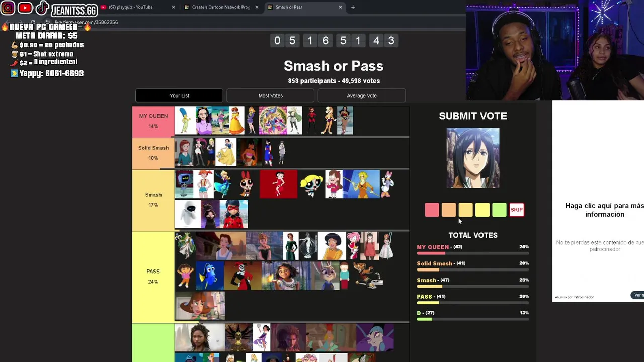The height and width of the screenshot is (362, 644).
Task: Click the 853 participants vote count text
Action: [x=334, y=81]
